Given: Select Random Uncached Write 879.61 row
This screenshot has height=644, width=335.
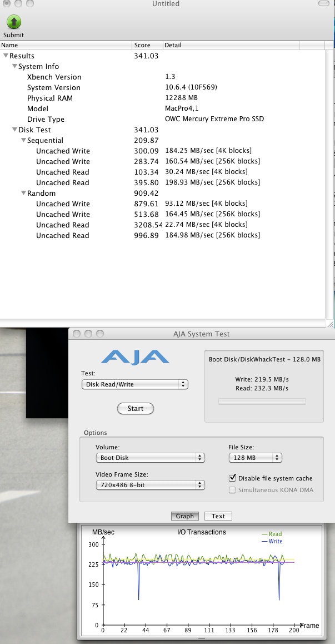Looking at the screenshot, I should pyautogui.click(x=163, y=204).
